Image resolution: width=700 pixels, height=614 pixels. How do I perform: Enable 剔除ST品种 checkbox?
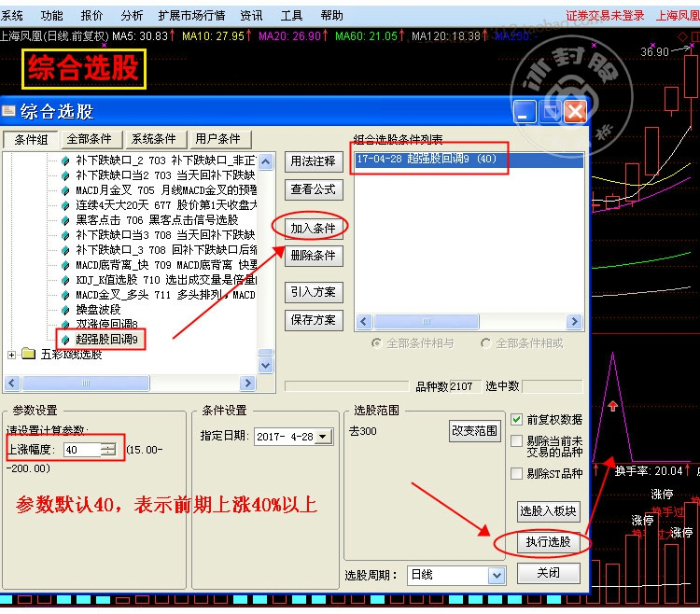click(516, 473)
